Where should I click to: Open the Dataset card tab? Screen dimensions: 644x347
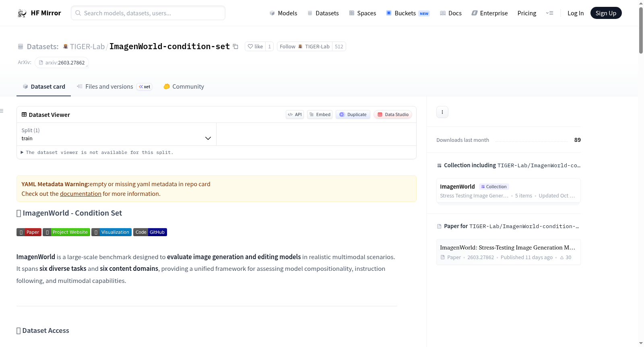pyautogui.click(x=43, y=87)
